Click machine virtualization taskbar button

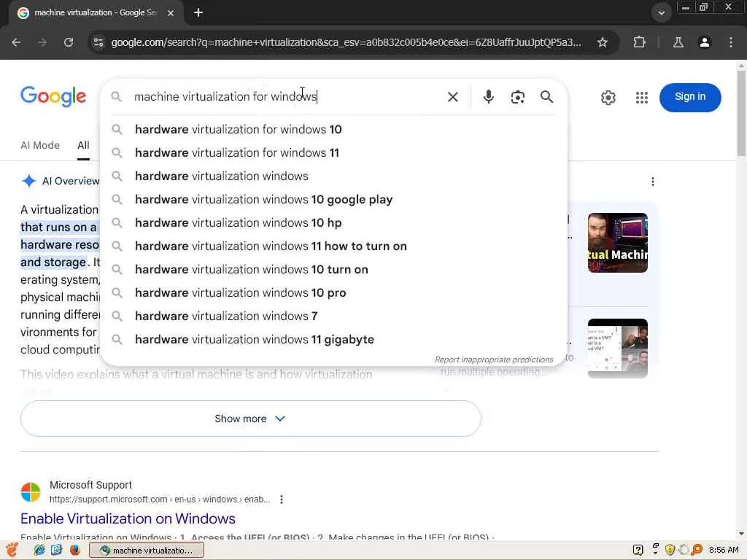tap(147, 551)
